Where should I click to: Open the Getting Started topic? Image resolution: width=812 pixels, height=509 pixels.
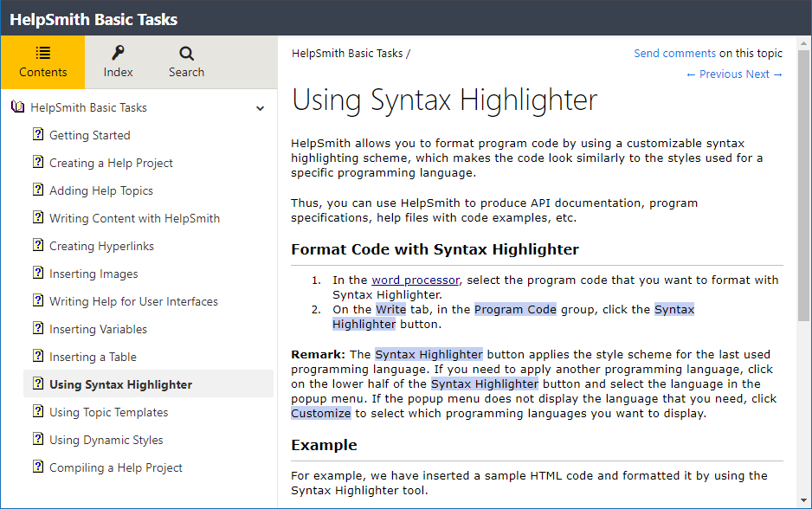89,135
